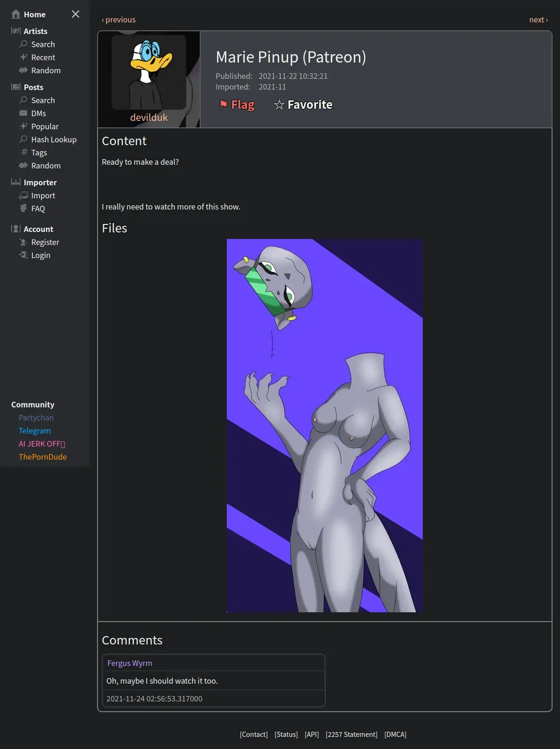560x749 pixels.
Task: Open Artists Search page
Action: point(43,44)
